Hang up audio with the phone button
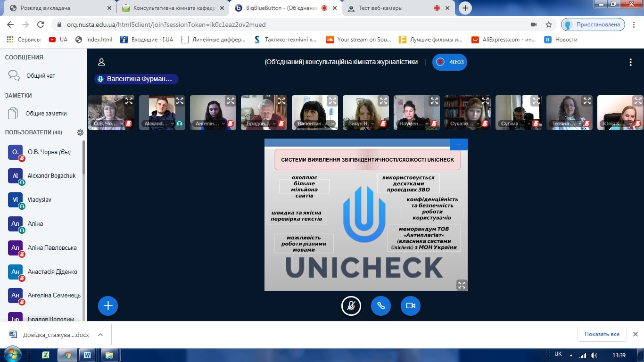The image size is (644, 362). click(x=381, y=306)
